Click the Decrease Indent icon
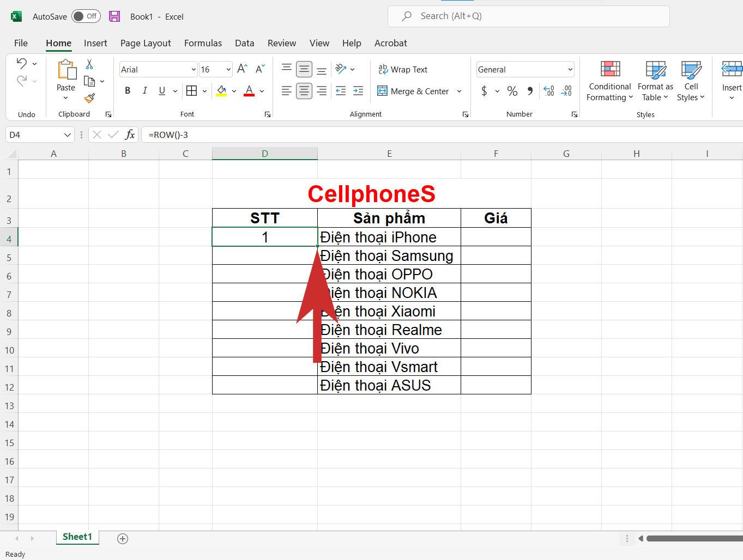This screenshot has width=743, height=560. (x=341, y=91)
